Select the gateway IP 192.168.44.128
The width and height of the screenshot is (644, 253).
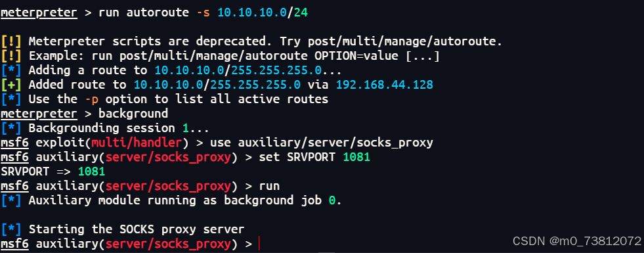(385, 85)
